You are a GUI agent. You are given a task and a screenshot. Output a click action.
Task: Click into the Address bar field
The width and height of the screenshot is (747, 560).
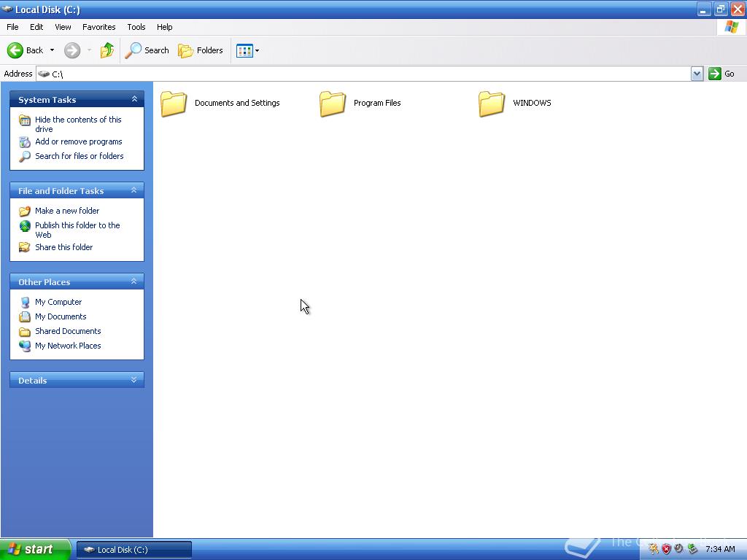pyautogui.click(x=363, y=74)
